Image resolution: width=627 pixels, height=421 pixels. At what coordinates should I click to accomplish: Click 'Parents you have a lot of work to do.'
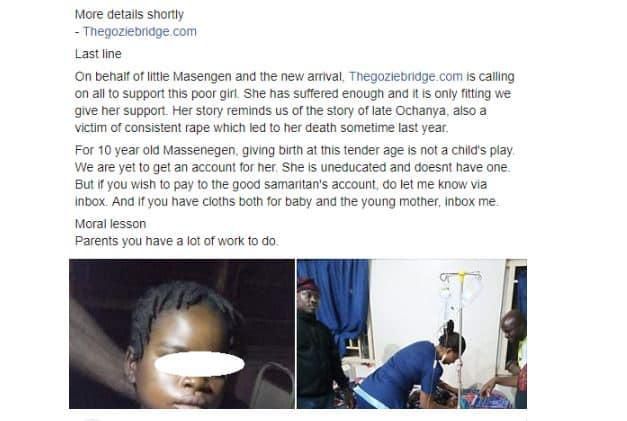tap(176, 241)
